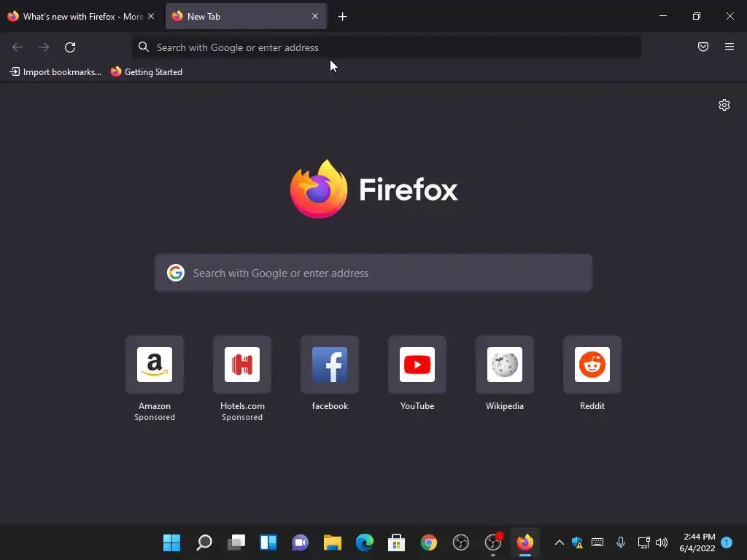Focus the center Google search box
The height and width of the screenshot is (560, 747).
point(373,273)
